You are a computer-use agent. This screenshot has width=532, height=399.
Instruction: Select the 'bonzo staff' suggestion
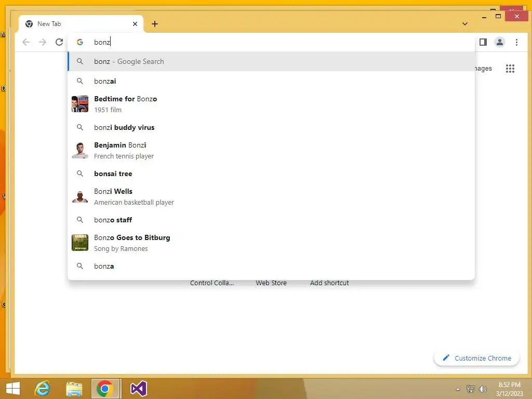coord(271,220)
